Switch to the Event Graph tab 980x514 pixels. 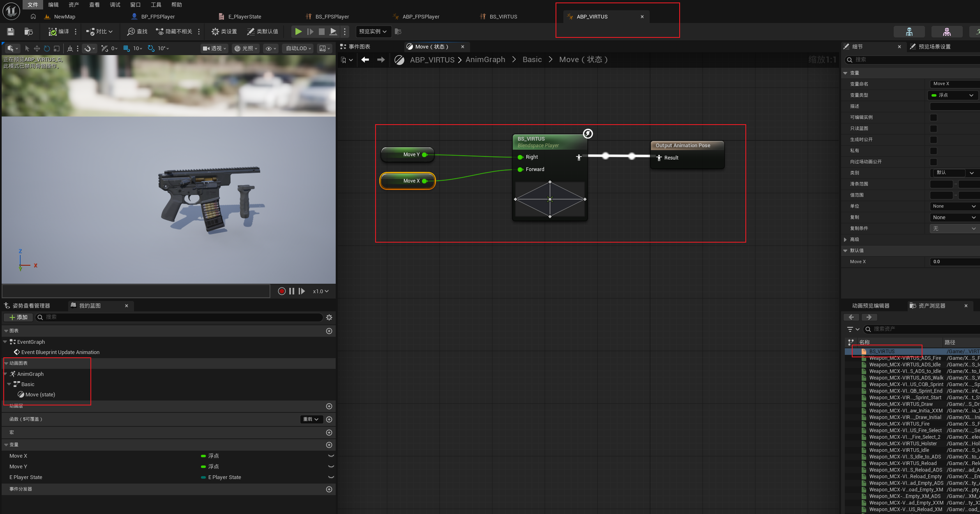[356, 47]
